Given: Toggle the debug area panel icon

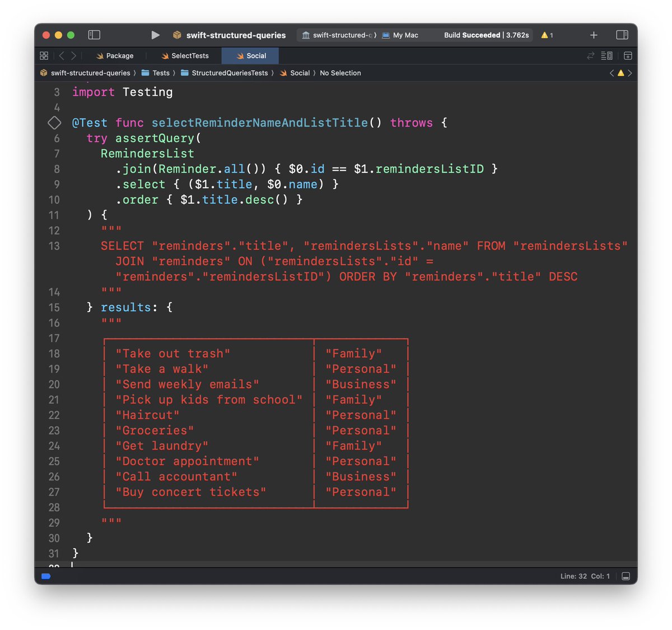Looking at the screenshot, I should pyautogui.click(x=626, y=576).
